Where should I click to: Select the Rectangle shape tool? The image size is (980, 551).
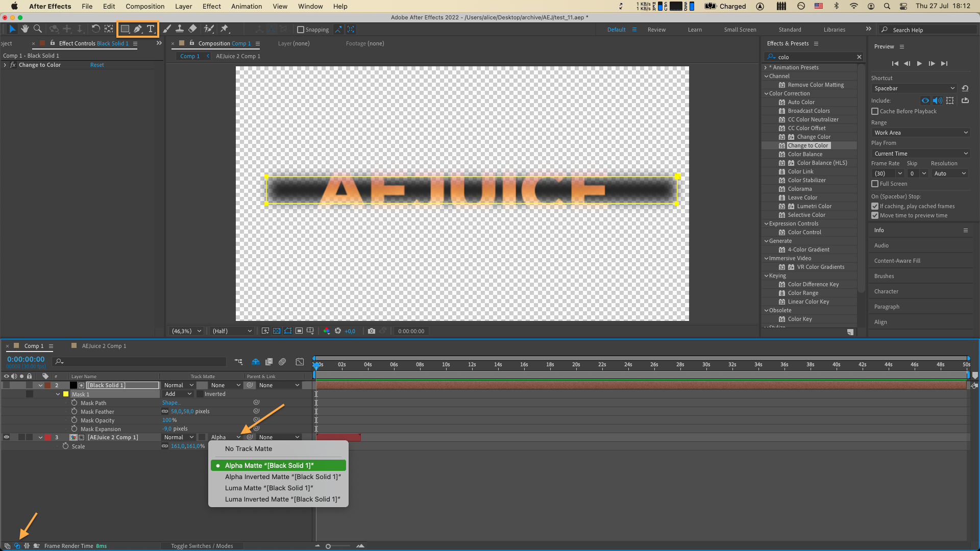tap(125, 29)
